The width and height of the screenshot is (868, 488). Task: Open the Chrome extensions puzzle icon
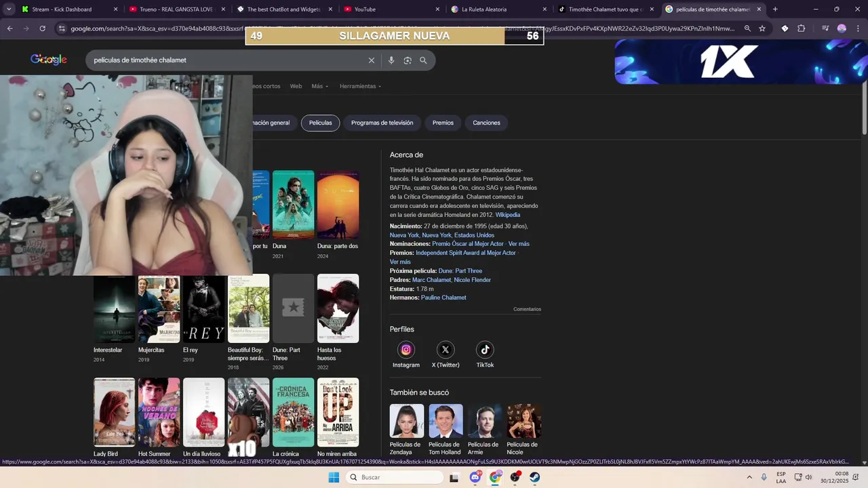[801, 28]
